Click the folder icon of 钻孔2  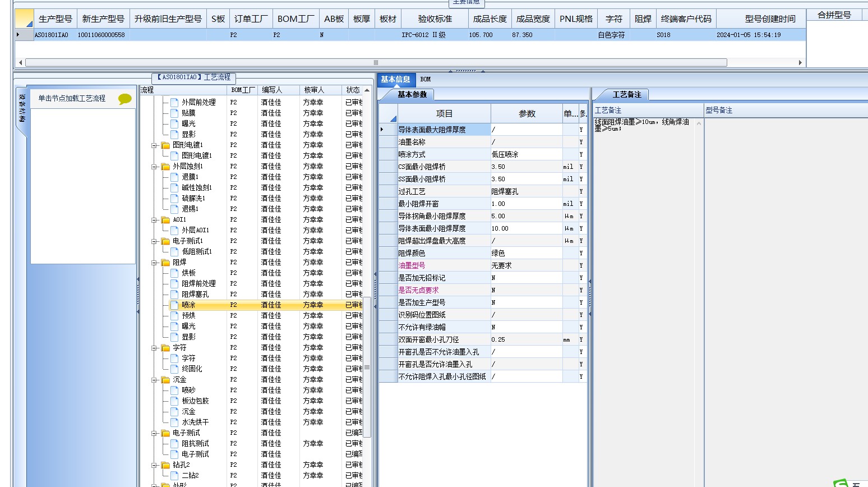tap(165, 465)
